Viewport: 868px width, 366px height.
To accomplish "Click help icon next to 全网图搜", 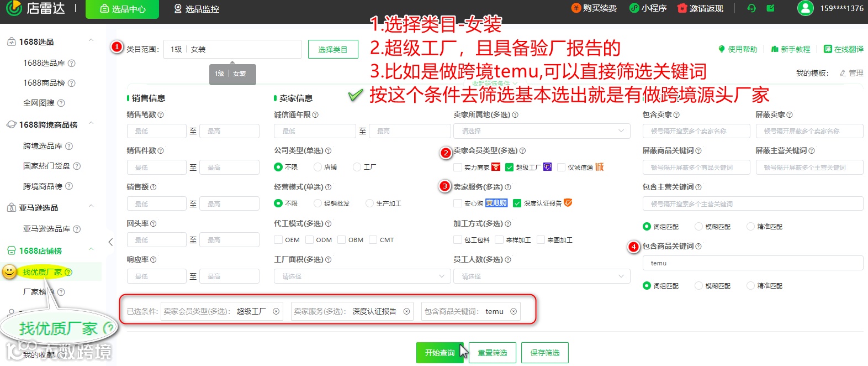I will [61, 103].
